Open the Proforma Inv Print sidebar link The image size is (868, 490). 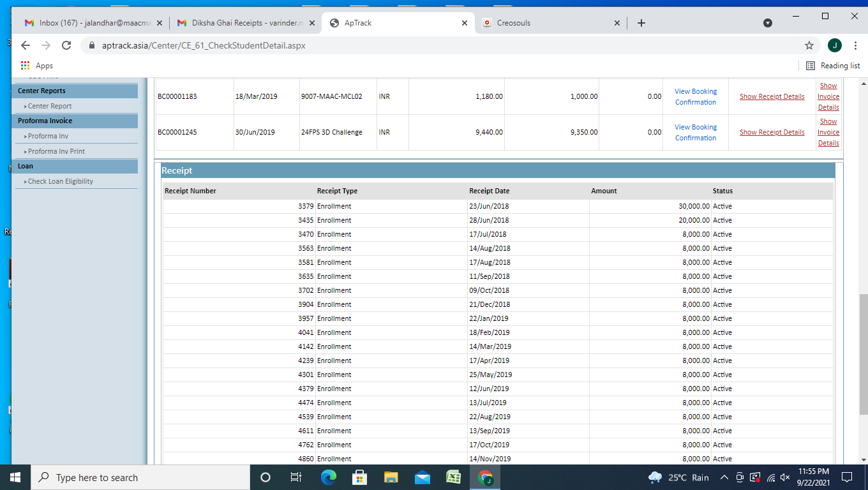[x=56, y=151]
